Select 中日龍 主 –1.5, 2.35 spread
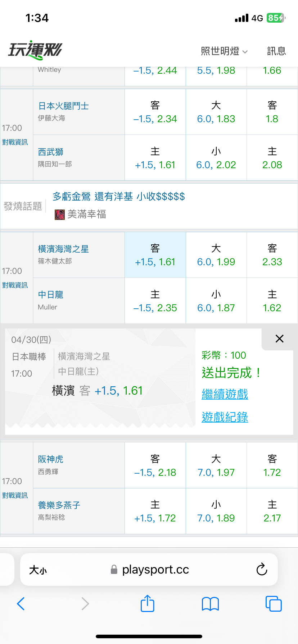This screenshot has height=644, width=298. point(155,301)
